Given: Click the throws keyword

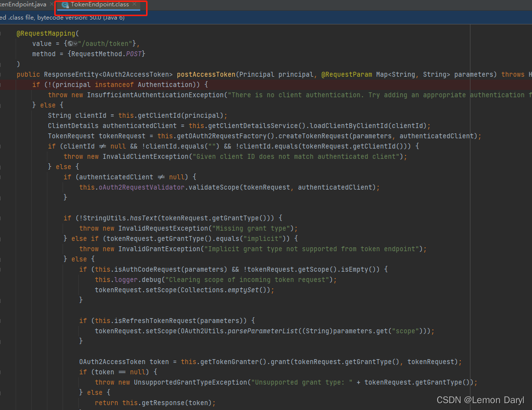Looking at the screenshot, I should click(x=512, y=74).
